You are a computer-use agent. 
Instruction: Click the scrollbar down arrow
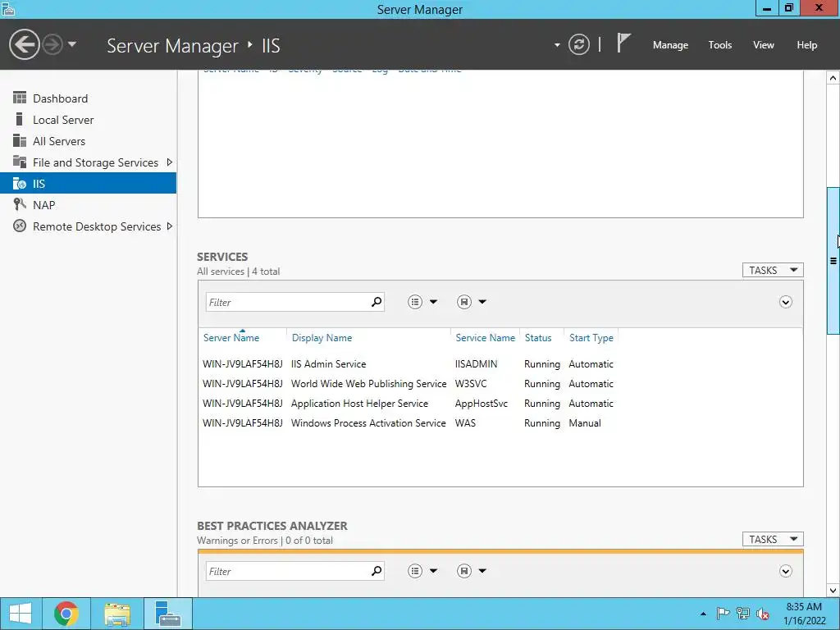tap(833, 591)
